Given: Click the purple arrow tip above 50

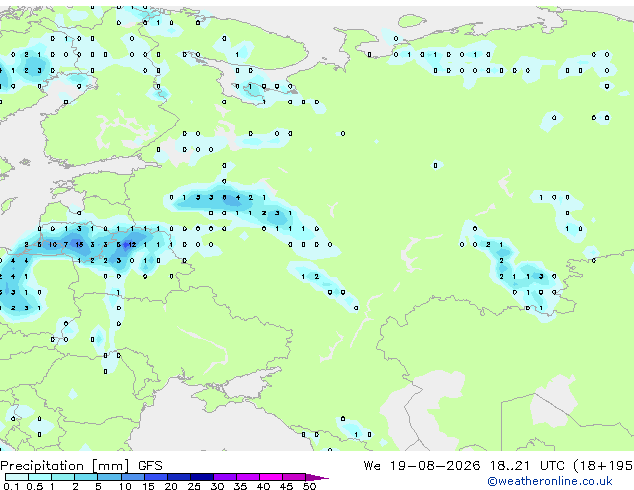Looking at the screenshot, I should [x=317, y=477].
